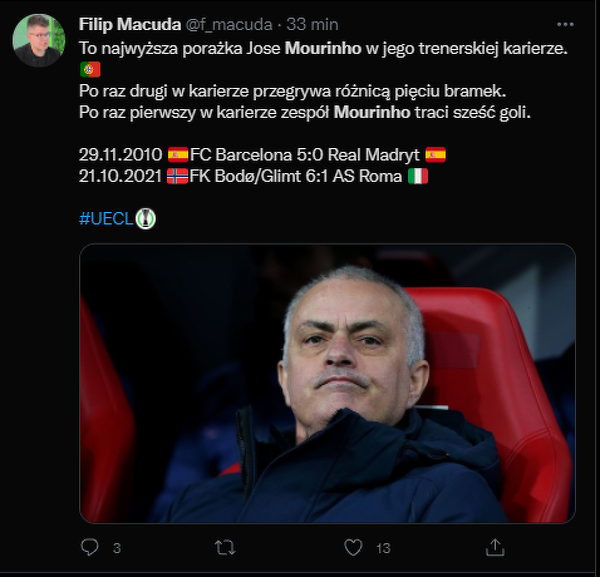
Task: Click the UECL trophy icon beside the hashtag
Action: [146, 219]
